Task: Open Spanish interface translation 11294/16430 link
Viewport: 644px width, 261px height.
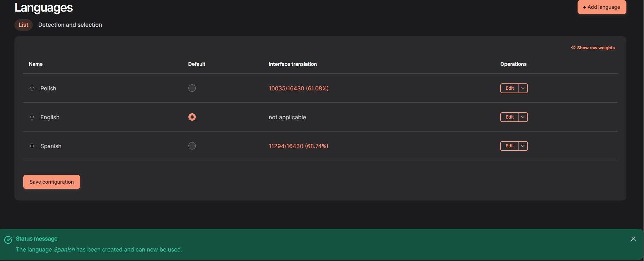Action: tap(298, 146)
